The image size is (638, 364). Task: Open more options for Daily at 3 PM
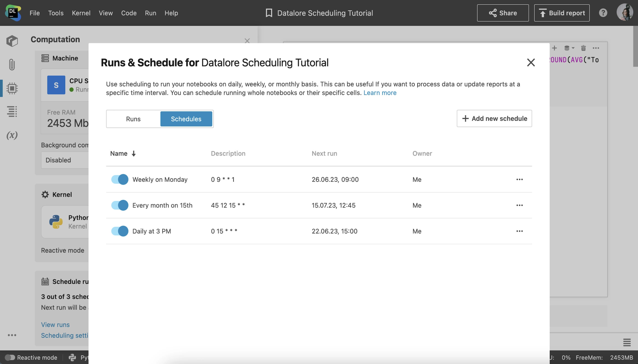coord(520,231)
